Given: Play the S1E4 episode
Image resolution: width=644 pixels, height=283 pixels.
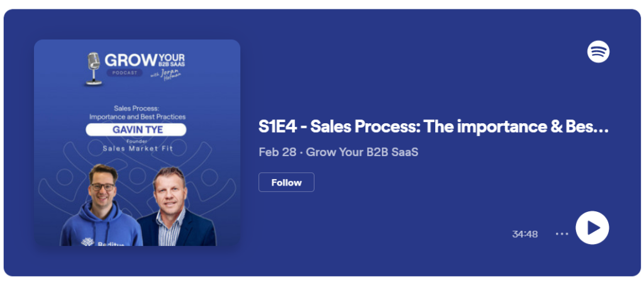Looking at the screenshot, I should 592,228.
